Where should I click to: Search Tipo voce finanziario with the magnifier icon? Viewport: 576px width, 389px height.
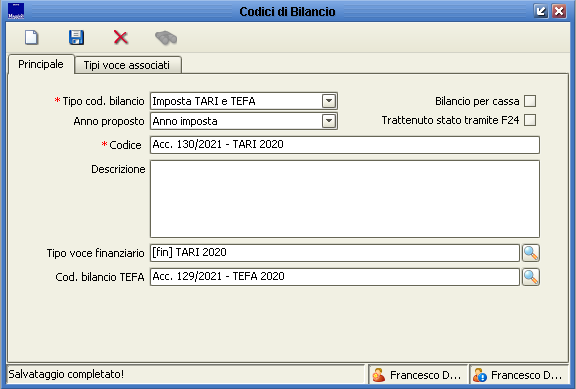531,253
